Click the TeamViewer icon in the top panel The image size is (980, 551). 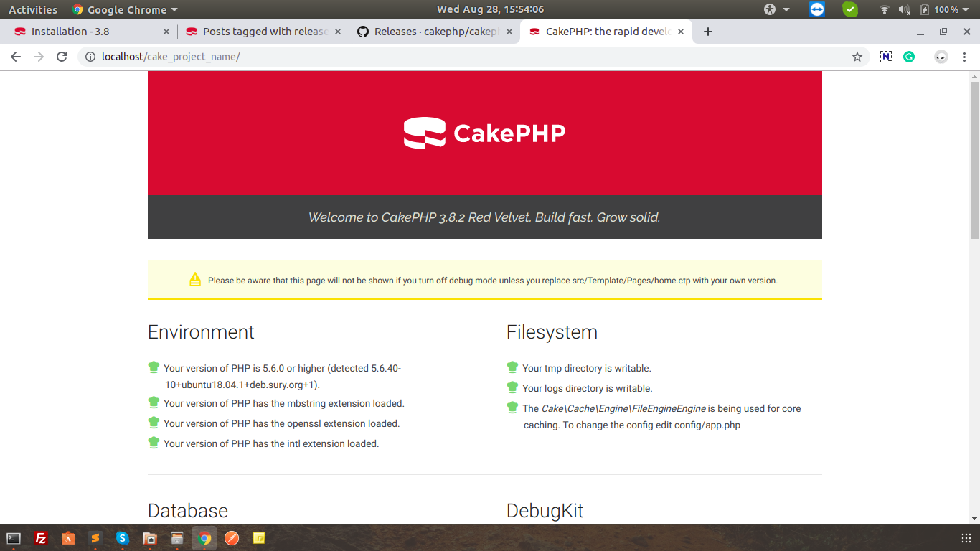point(816,10)
